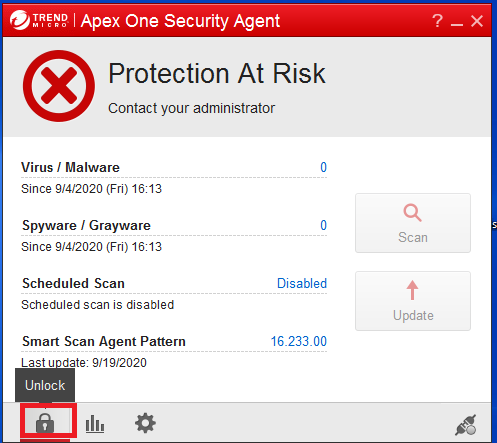This screenshot has width=497, height=443.
Task: Click the connection plug status icon
Action: [x=466, y=425]
